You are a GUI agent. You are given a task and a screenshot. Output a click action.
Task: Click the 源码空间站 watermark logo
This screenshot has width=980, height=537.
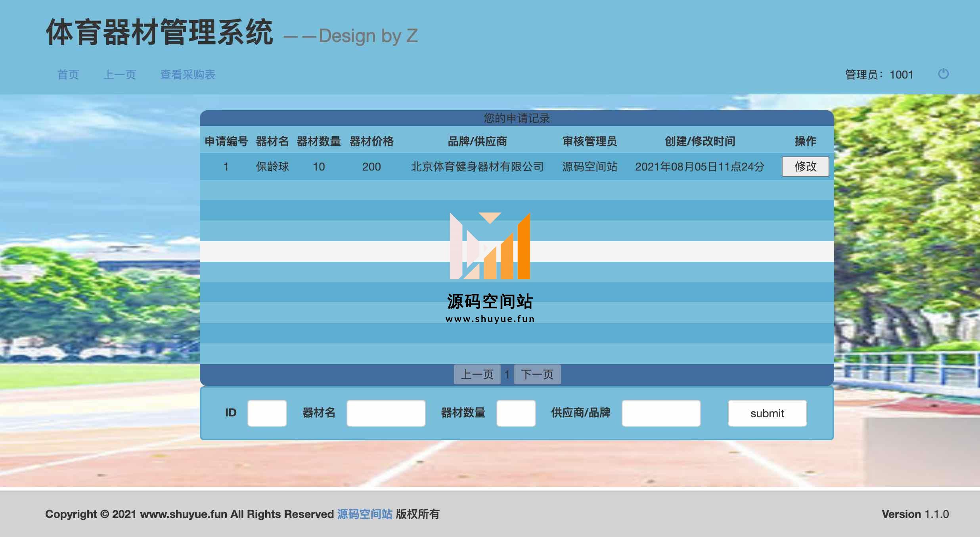click(490, 267)
